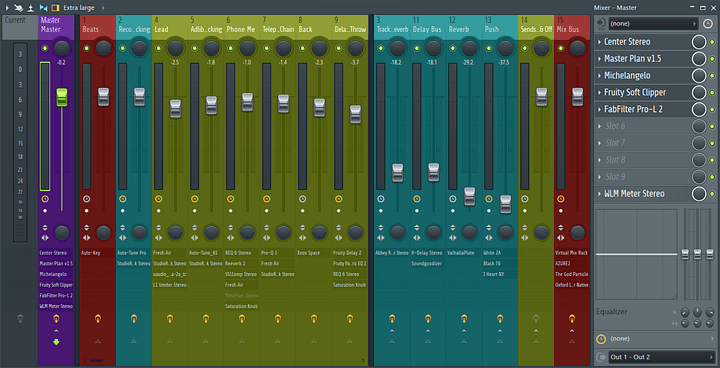
Task: Toggle Beats track send to Master knob
Action: click(x=98, y=318)
